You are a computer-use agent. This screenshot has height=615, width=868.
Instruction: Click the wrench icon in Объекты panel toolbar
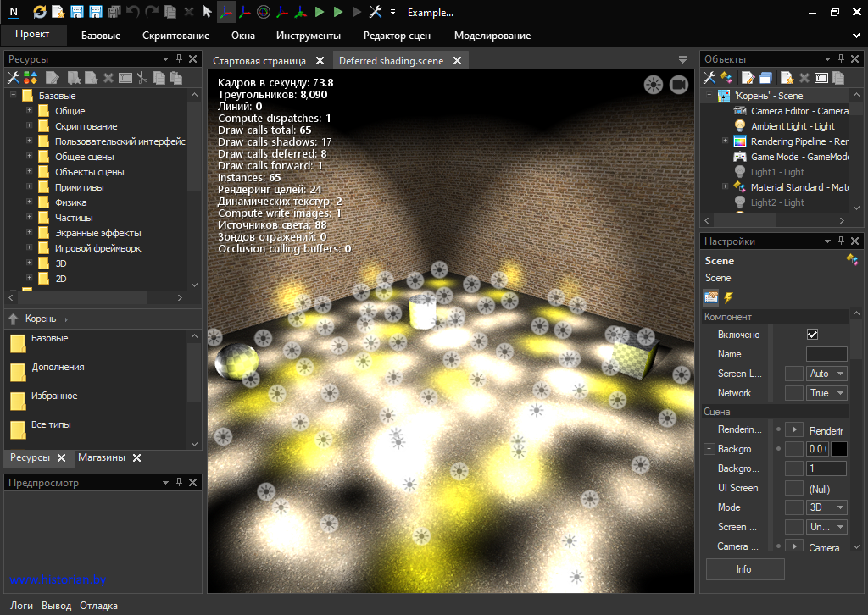pyautogui.click(x=709, y=78)
